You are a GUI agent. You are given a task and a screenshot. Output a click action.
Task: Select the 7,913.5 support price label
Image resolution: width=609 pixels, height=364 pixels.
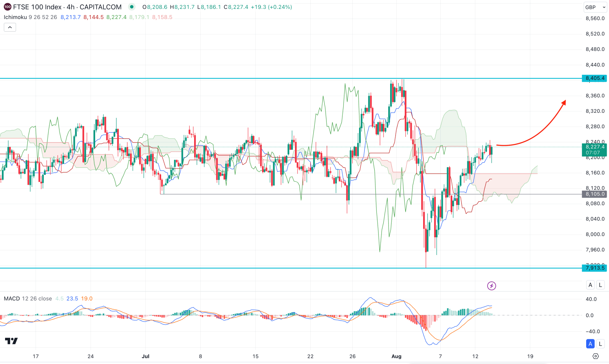(594, 268)
